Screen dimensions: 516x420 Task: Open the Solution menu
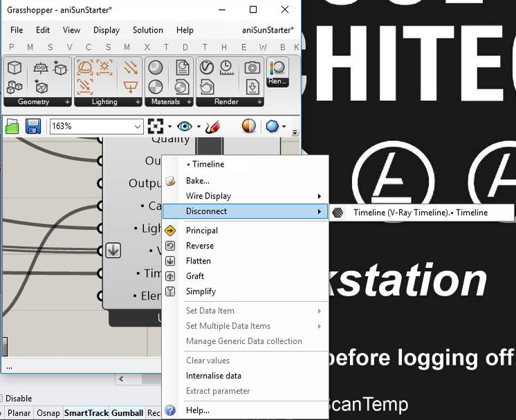pyautogui.click(x=148, y=30)
